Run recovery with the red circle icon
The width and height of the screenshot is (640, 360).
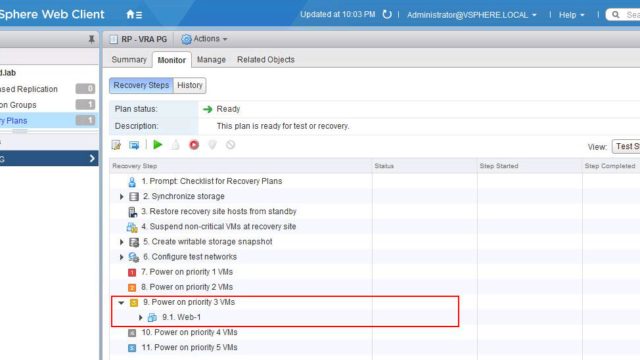(x=194, y=145)
